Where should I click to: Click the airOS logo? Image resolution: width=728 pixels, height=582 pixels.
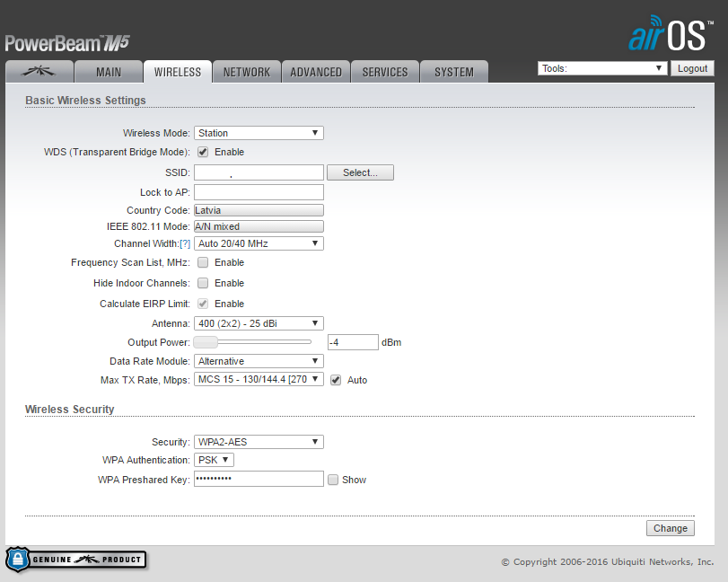(671, 33)
